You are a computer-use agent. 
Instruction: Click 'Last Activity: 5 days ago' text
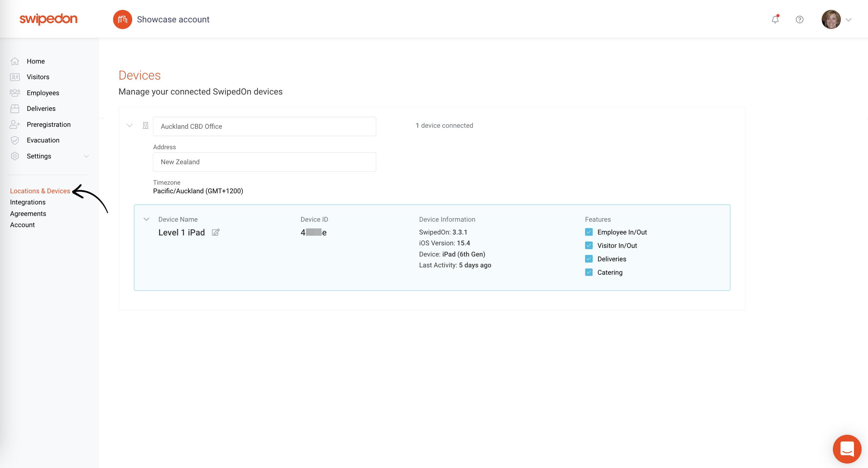[455, 265]
